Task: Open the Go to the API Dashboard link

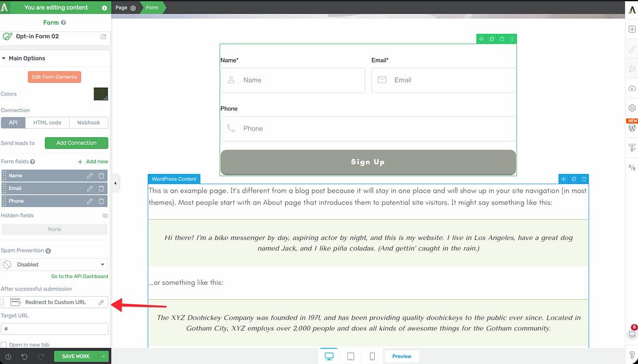Action: pyautogui.click(x=79, y=276)
